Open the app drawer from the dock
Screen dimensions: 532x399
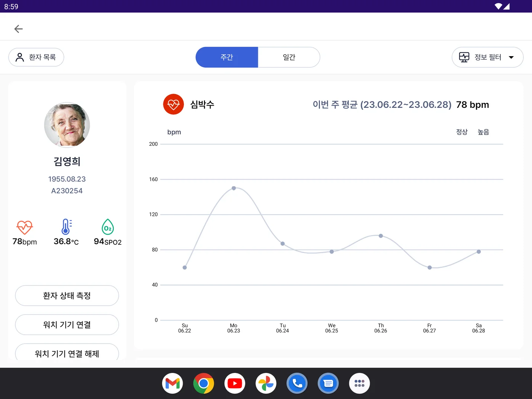359,383
